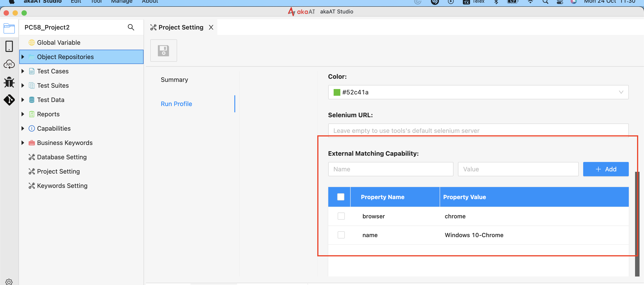This screenshot has height=285, width=644.
Task: Open the Git source control icon
Action: (x=9, y=100)
